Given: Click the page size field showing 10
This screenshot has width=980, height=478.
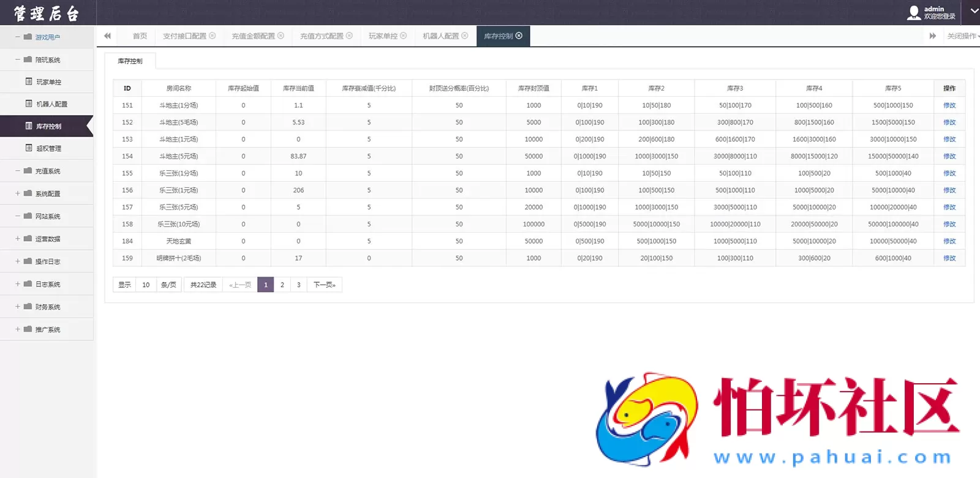Looking at the screenshot, I should (146, 285).
